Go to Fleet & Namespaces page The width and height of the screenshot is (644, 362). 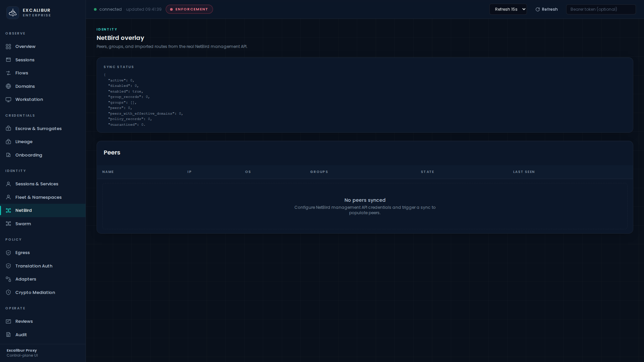[x=38, y=197]
